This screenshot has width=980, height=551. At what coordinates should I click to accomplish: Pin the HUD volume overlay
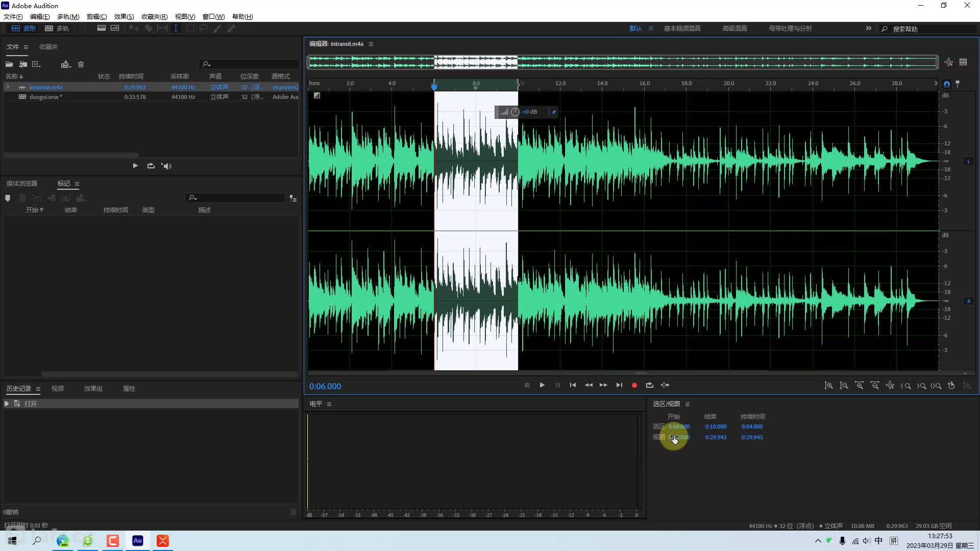click(553, 112)
